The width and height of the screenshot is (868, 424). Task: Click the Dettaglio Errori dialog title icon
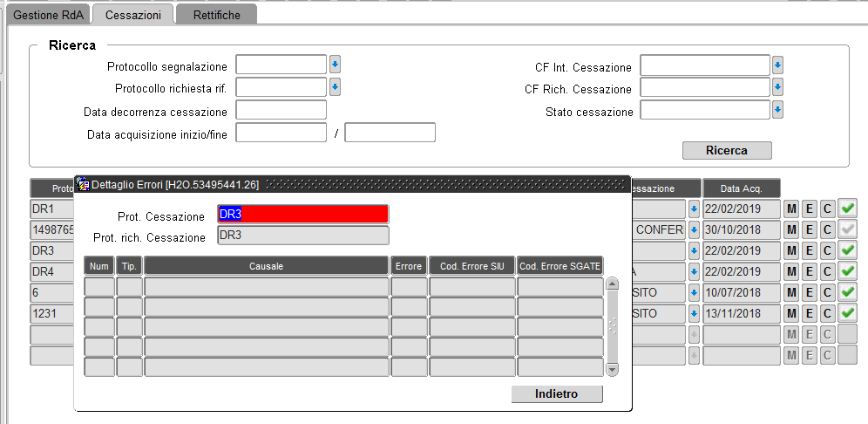point(84,185)
